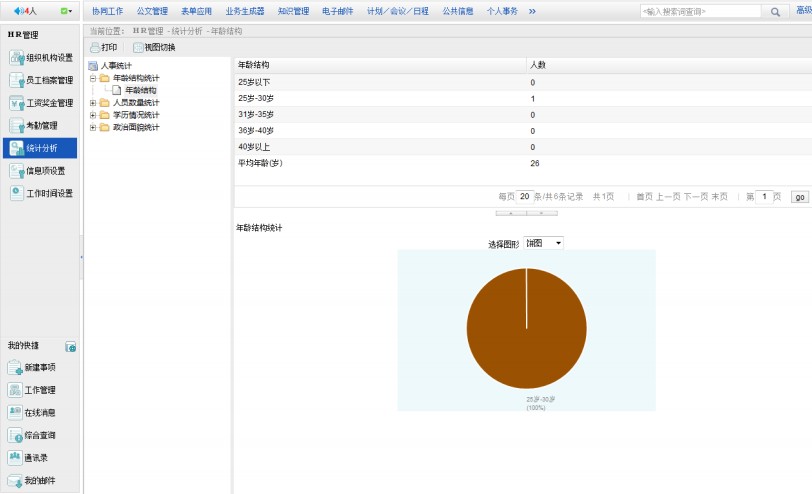Open the 个人事务 menu
Viewport: 812px width, 494px height.
[502, 11]
